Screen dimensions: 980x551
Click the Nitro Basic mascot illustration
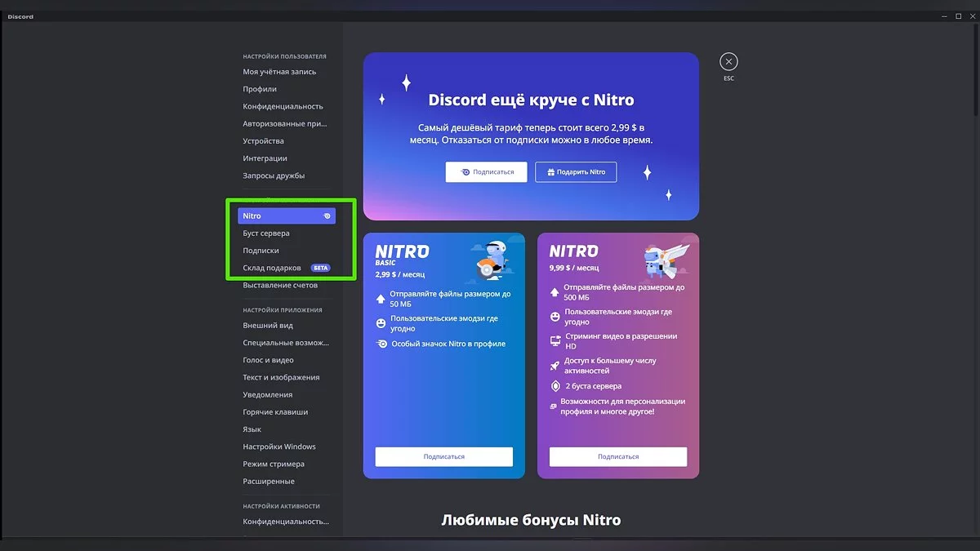[492, 260]
